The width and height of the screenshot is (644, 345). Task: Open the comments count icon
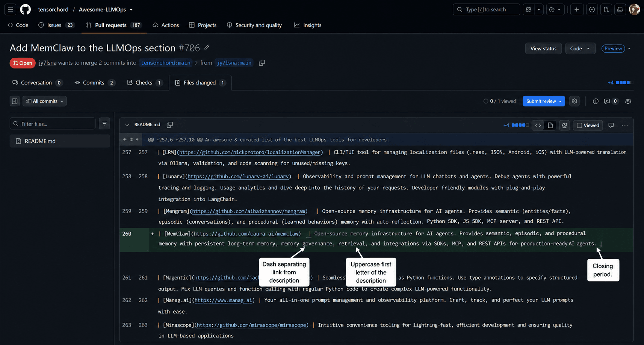(611, 101)
